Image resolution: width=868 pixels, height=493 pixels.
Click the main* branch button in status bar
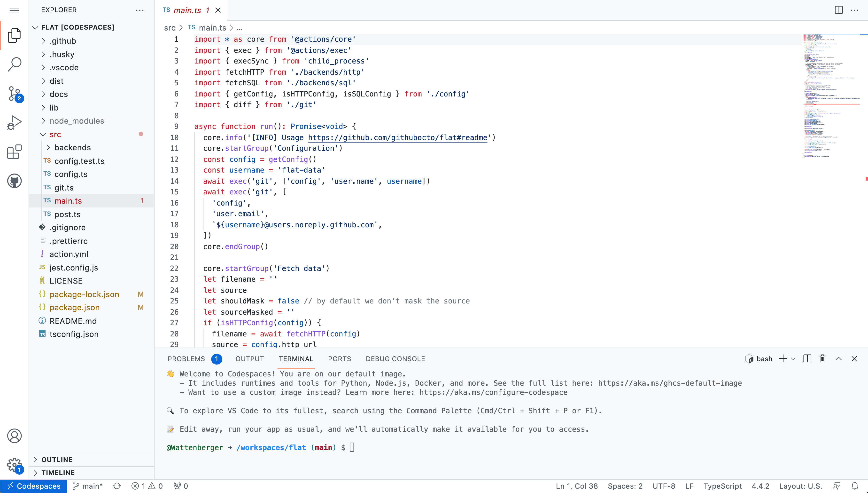87,485
